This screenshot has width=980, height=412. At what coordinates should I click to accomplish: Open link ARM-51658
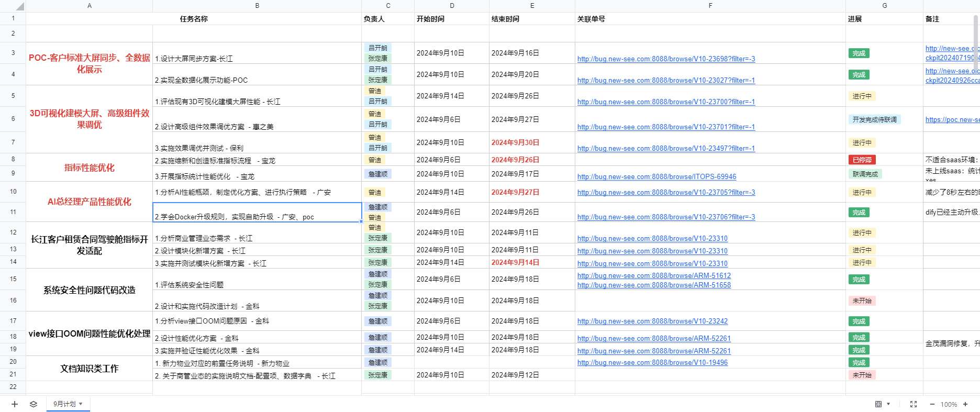pyautogui.click(x=654, y=285)
